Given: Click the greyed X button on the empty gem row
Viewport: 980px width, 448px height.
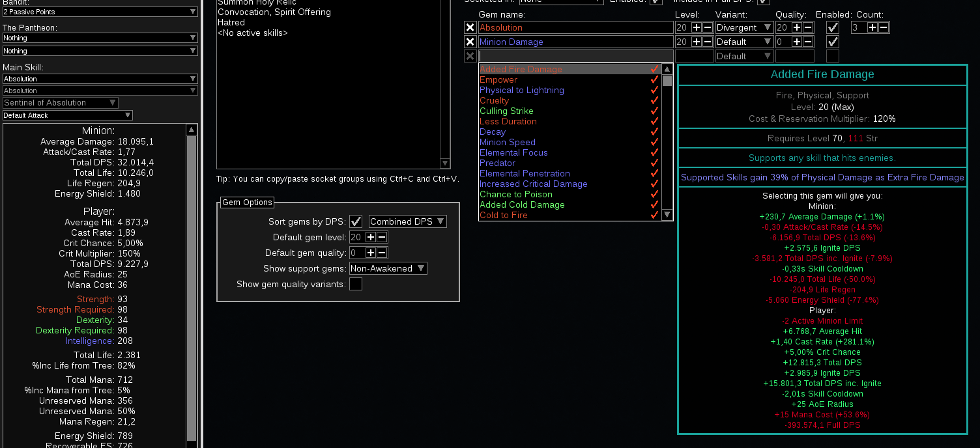Looking at the screenshot, I should coord(470,56).
